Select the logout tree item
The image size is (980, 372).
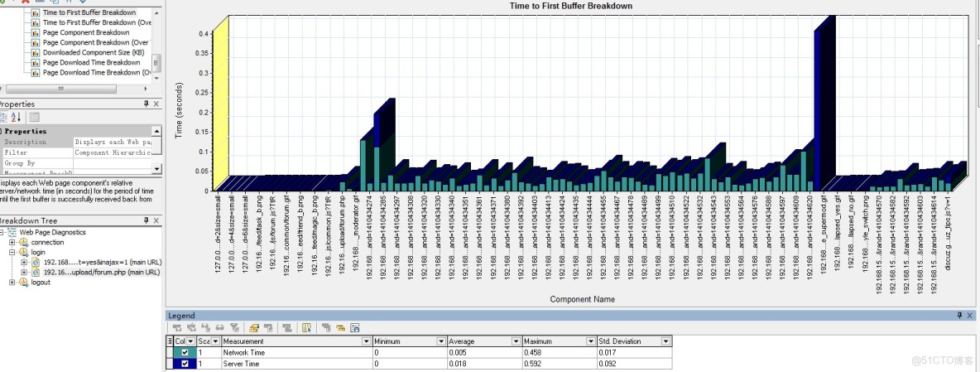click(x=41, y=283)
